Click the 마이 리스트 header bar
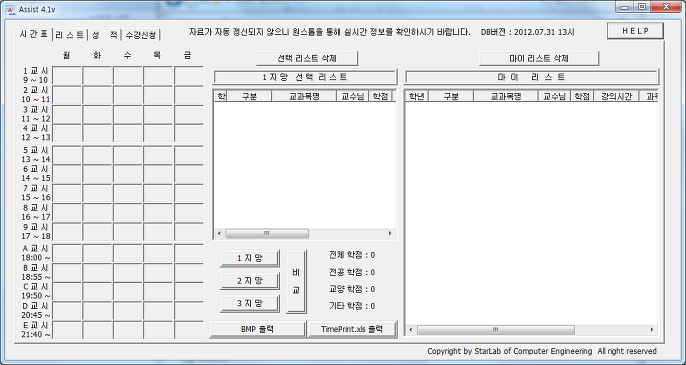Image resolution: width=686 pixels, height=365 pixels. click(x=532, y=77)
